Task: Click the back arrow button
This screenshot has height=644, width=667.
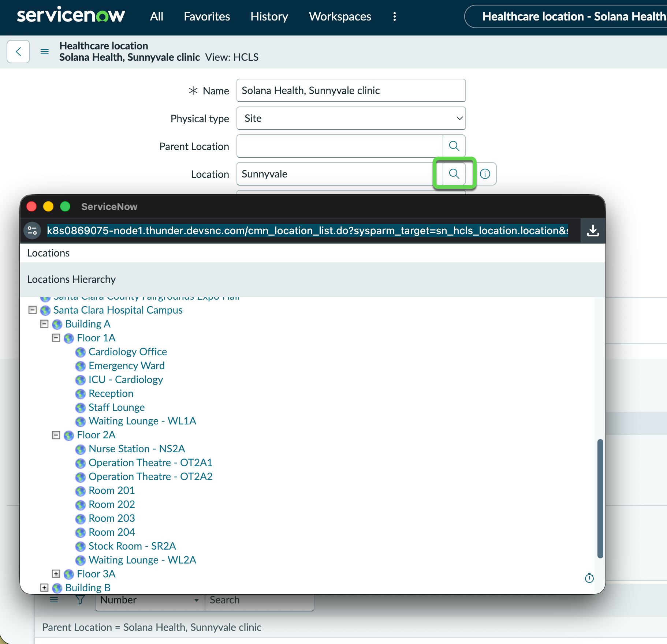Action: pyautogui.click(x=18, y=52)
